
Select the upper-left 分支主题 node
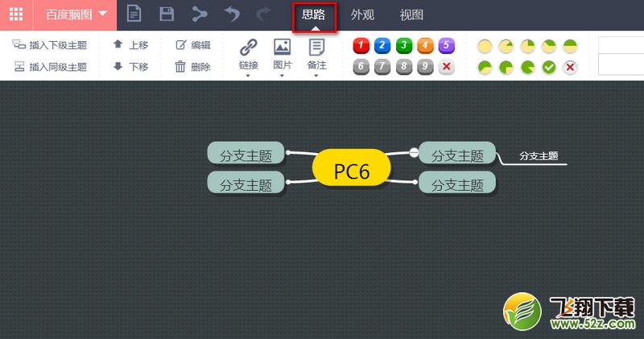[x=246, y=153]
